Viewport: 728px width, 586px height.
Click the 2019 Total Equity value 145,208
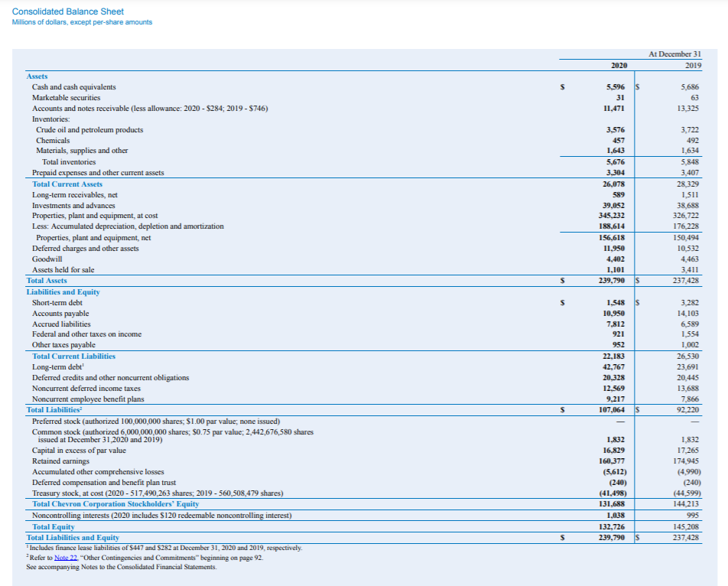click(x=686, y=527)
